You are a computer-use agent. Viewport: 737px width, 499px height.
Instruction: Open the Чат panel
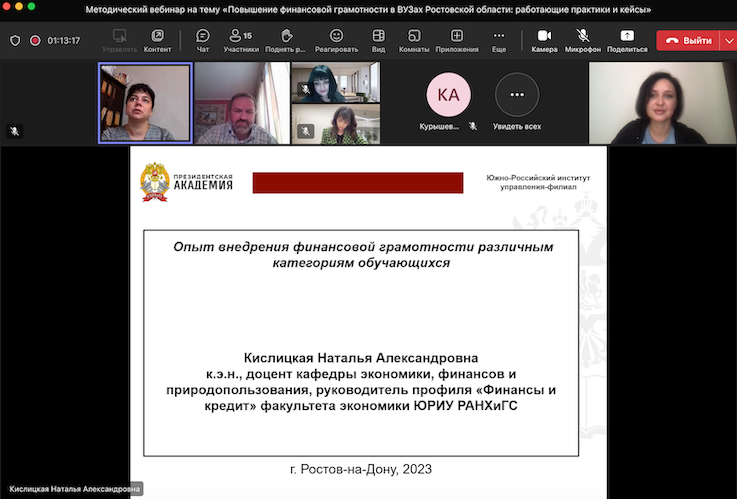[x=203, y=40]
